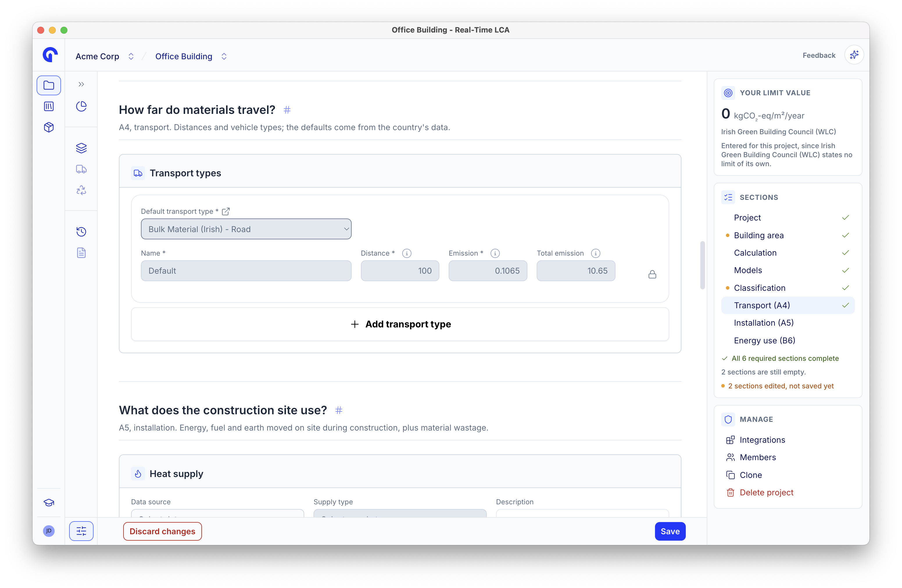Viewport: 902px width, 588px height.
Task: Click the app logo at top left
Action: 50,55
